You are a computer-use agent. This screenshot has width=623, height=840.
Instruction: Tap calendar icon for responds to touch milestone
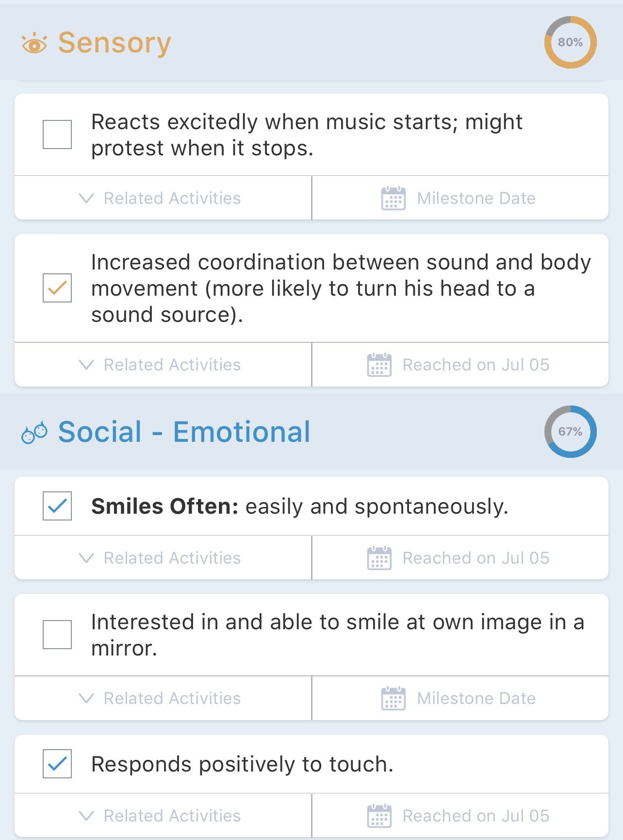[379, 816]
